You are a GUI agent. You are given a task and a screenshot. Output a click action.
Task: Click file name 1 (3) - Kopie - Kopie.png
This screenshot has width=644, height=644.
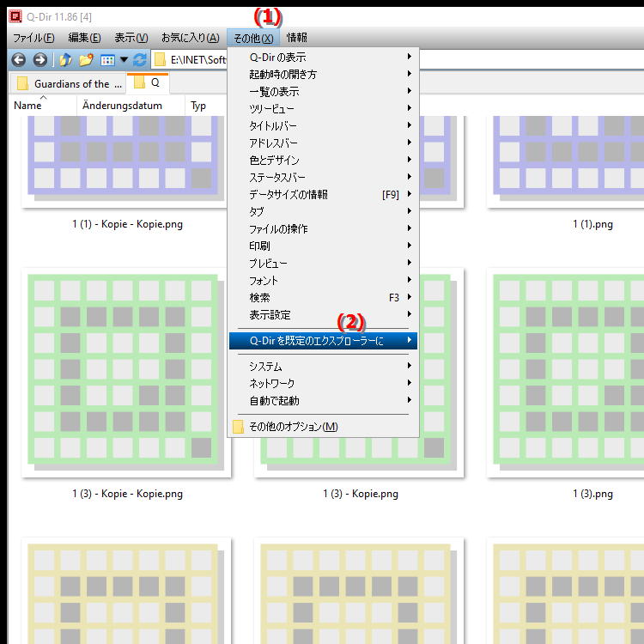(127, 494)
